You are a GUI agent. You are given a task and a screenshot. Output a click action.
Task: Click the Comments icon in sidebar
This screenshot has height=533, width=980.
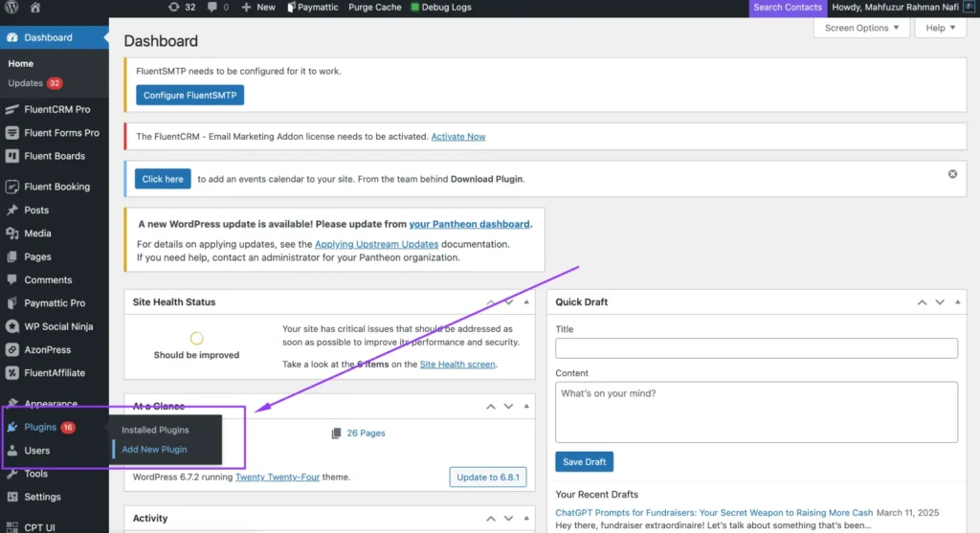click(11, 280)
